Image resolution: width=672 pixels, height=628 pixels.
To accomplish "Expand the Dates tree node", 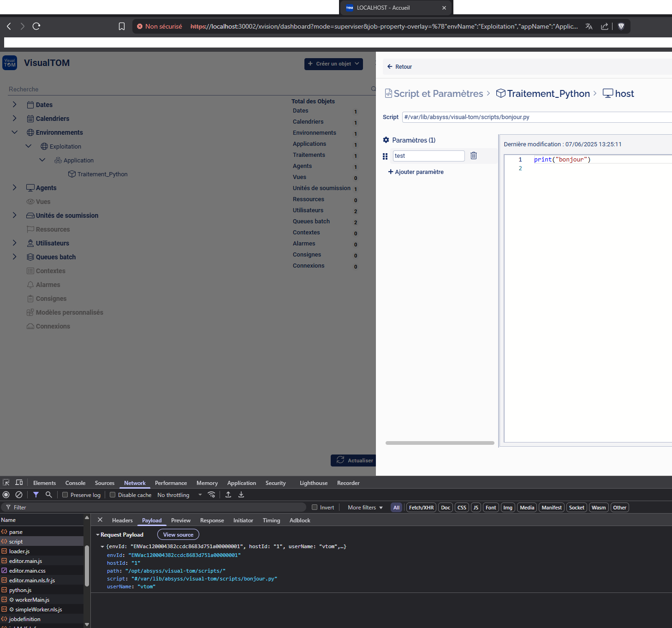I will point(14,105).
